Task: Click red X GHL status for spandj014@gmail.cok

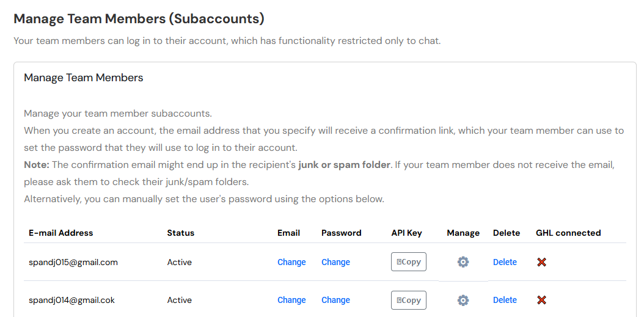Action: point(541,300)
